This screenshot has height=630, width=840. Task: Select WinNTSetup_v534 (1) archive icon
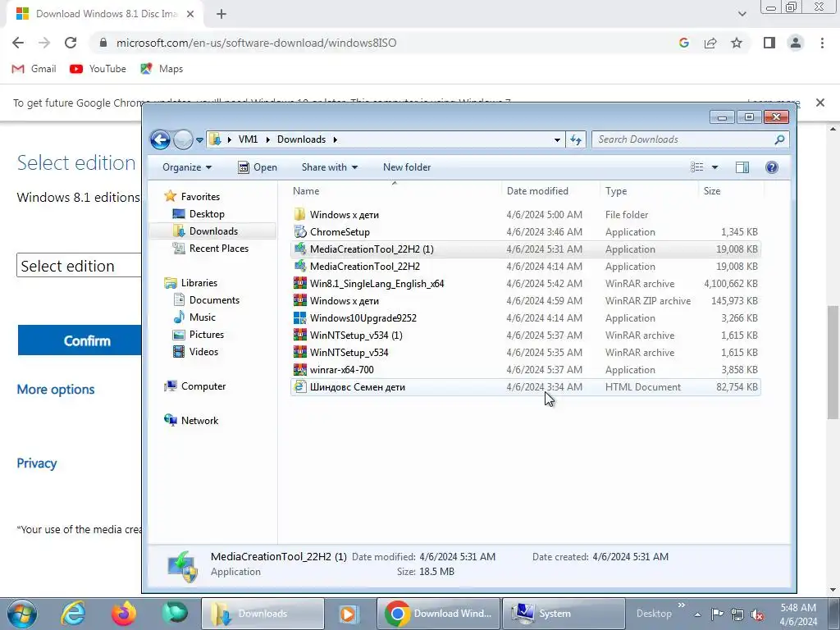tap(300, 336)
